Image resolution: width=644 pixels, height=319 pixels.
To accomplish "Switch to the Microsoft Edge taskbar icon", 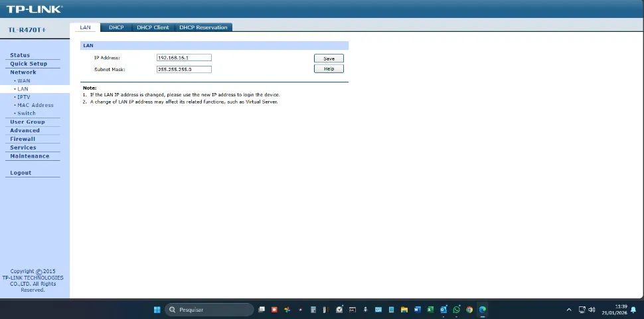I will point(483,310).
